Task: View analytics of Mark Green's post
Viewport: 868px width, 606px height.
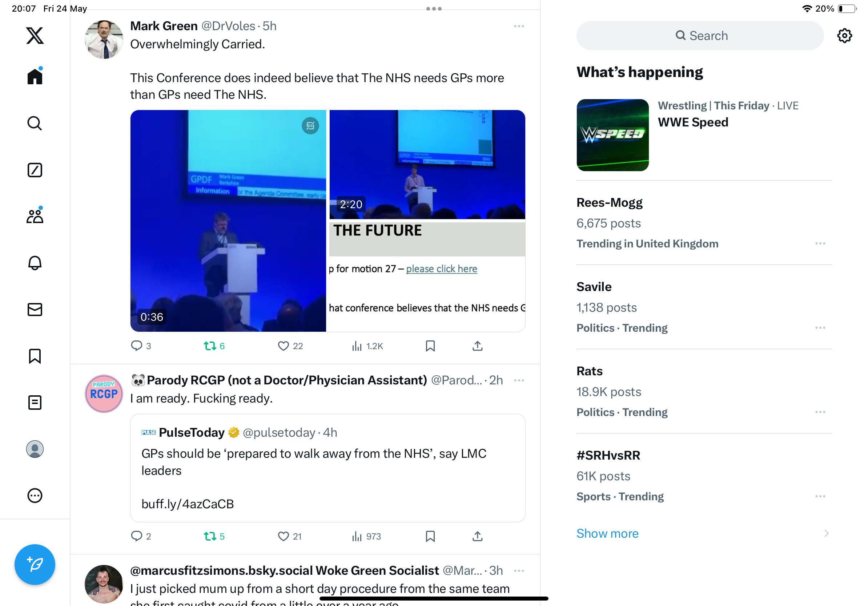Action: point(367,346)
